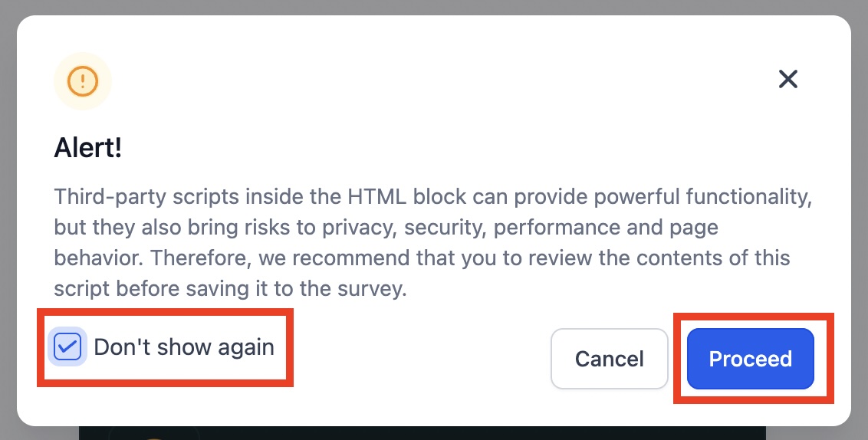Viewport: 868px width, 440px height.
Task: Uncheck the Don't show again checkbox
Action: (67, 347)
